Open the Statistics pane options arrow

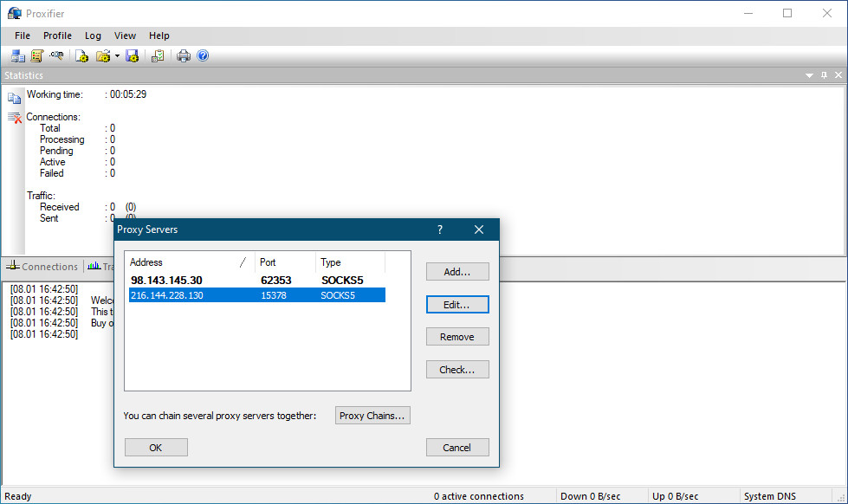tap(809, 75)
